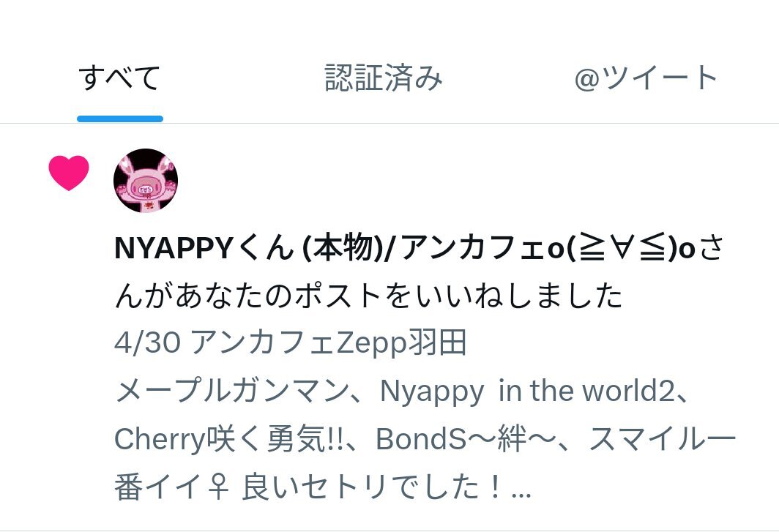Click the pink heart like icon
Viewport: 779px width, 532px height.
[x=69, y=173]
